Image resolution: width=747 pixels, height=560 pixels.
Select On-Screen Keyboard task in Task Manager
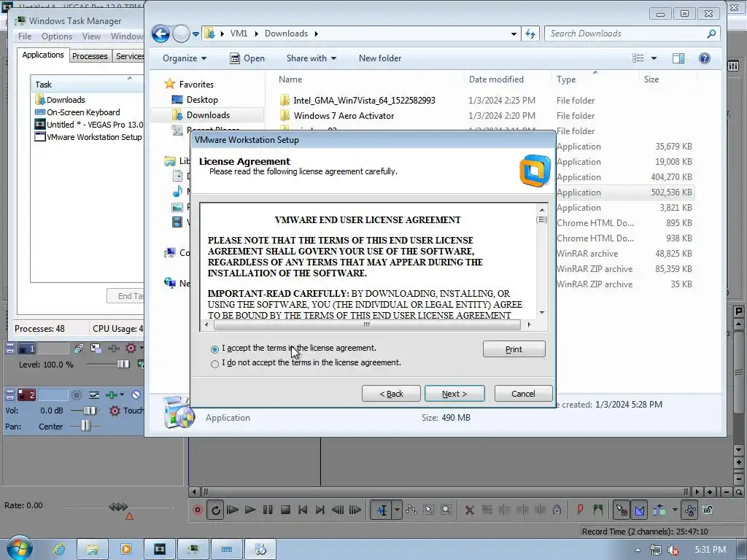(x=77, y=112)
